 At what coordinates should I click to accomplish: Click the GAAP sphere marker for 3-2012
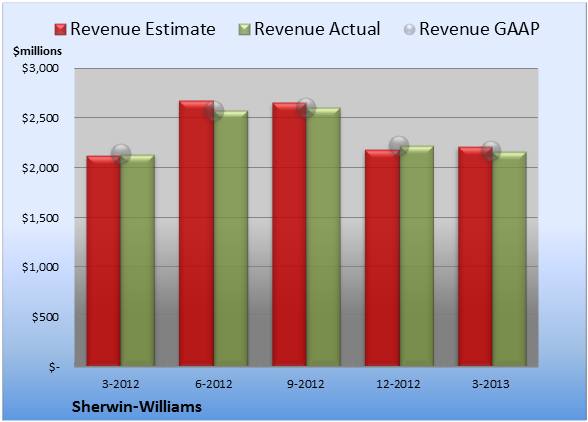[x=121, y=153]
